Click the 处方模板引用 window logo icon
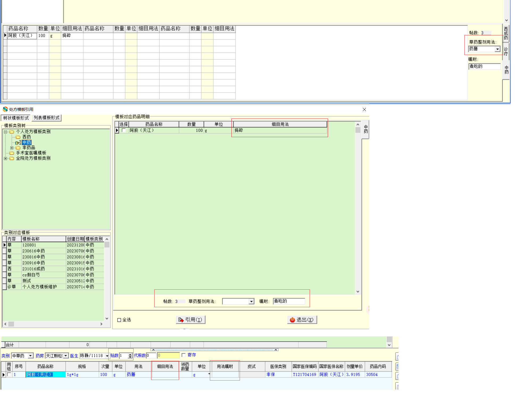 click(5, 109)
